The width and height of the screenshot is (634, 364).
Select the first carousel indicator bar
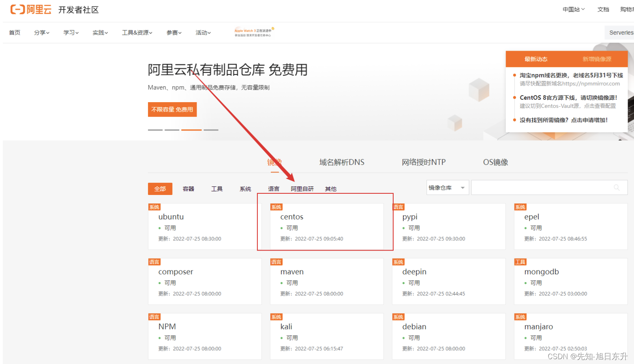tap(155, 130)
